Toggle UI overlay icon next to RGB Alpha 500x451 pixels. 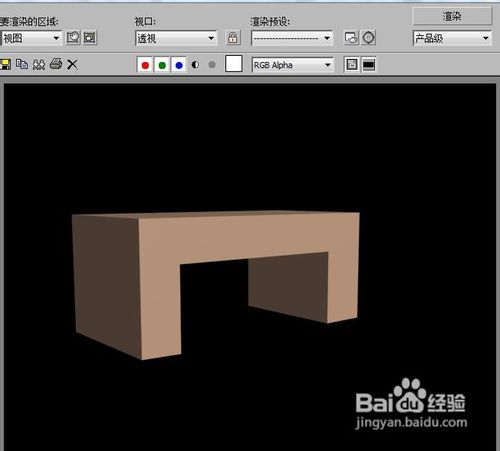[x=352, y=65]
